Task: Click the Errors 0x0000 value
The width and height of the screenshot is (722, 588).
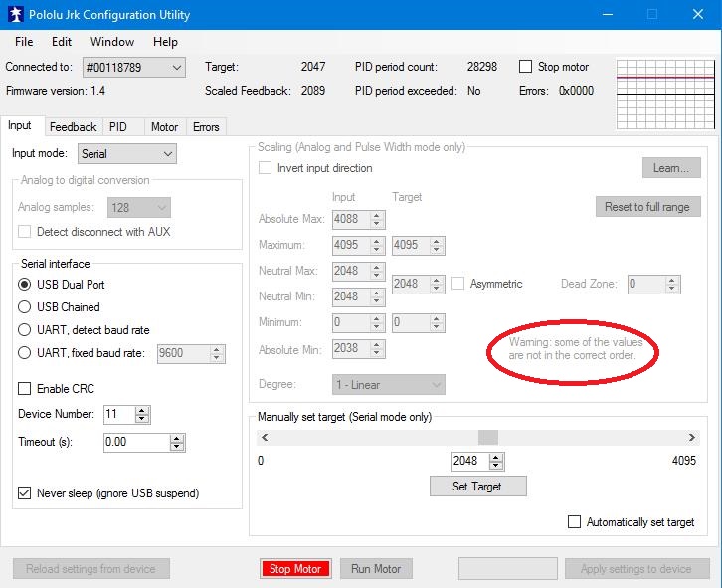Action: (576, 91)
